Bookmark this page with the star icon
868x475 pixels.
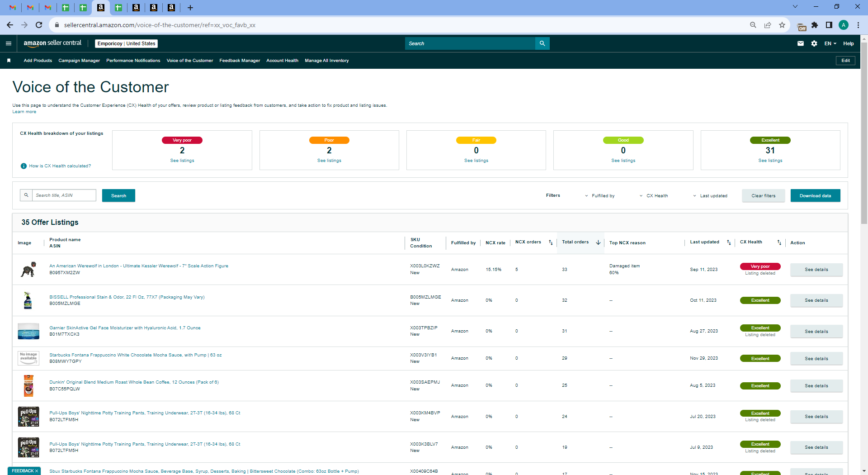(x=782, y=25)
